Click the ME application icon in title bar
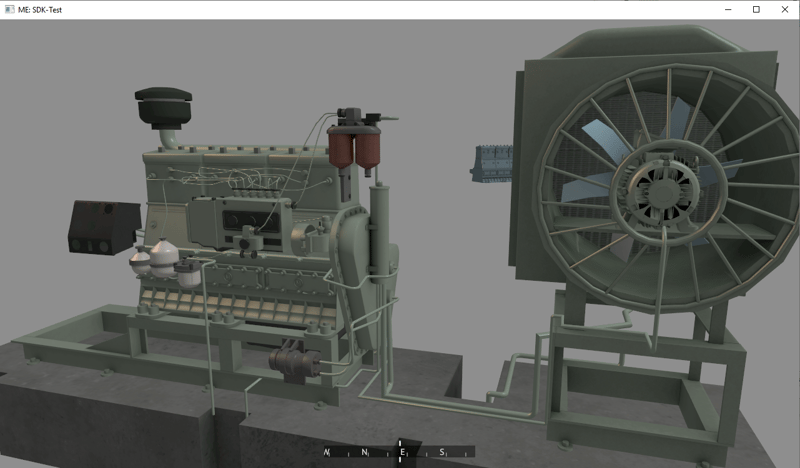Image resolution: width=800 pixels, height=468 pixels. pos(9,9)
